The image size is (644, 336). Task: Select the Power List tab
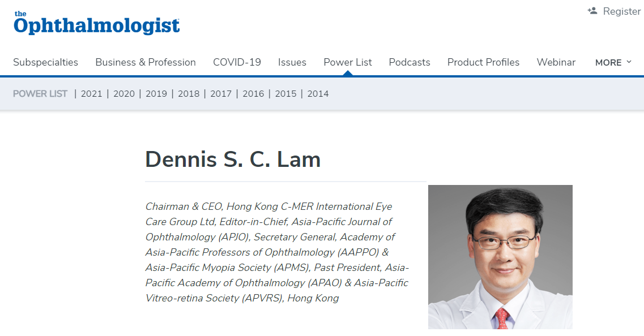[x=347, y=62]
